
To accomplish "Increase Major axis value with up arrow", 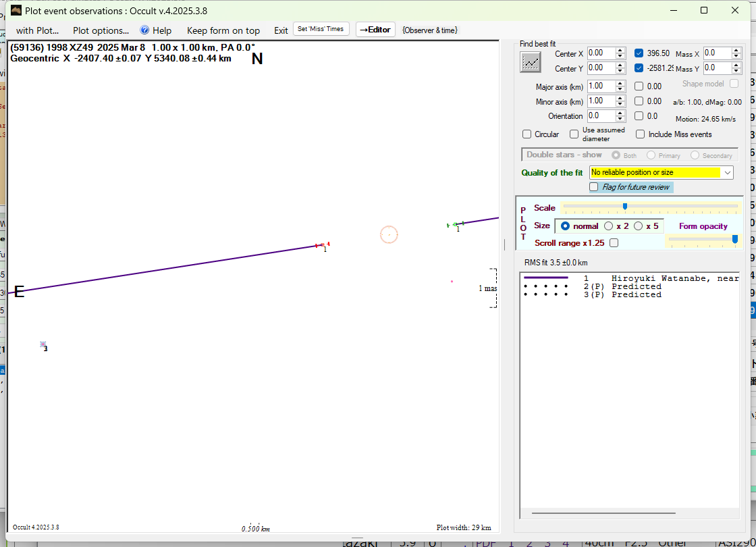I will pos(620,84).
